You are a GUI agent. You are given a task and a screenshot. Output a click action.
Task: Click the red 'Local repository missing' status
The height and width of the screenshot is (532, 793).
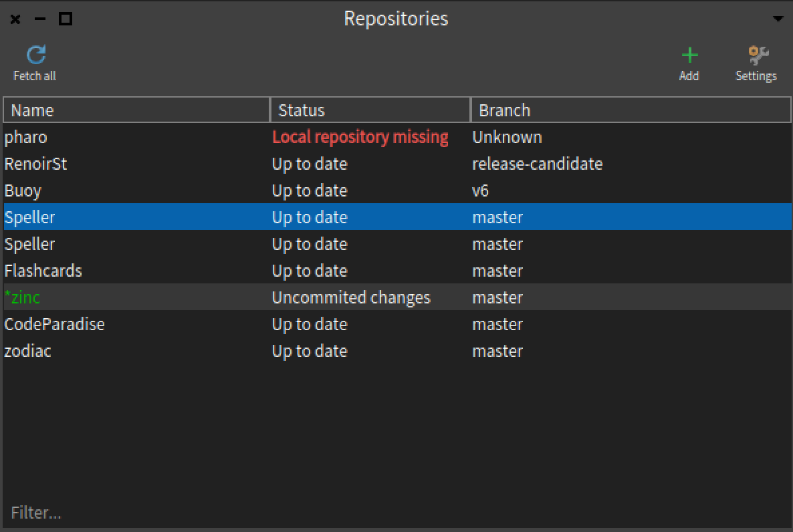point(360,137)
